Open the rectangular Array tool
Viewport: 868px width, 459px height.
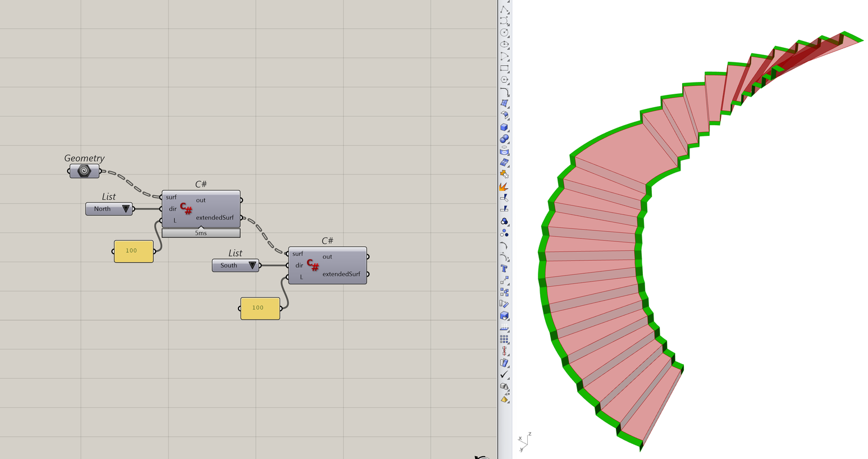(x=504, y=339)
